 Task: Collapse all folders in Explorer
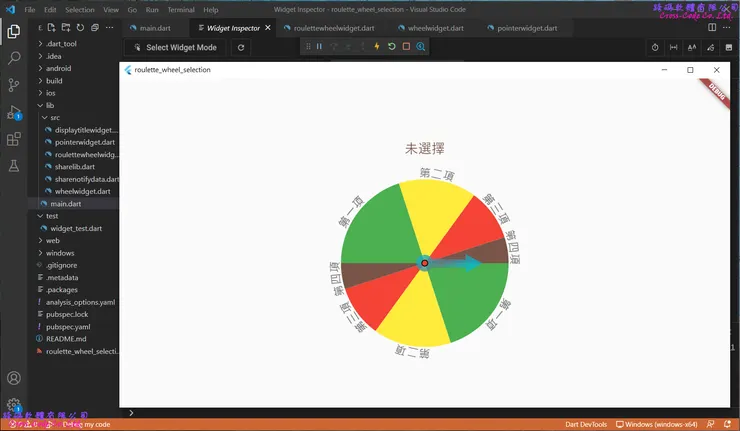point(95,28)
